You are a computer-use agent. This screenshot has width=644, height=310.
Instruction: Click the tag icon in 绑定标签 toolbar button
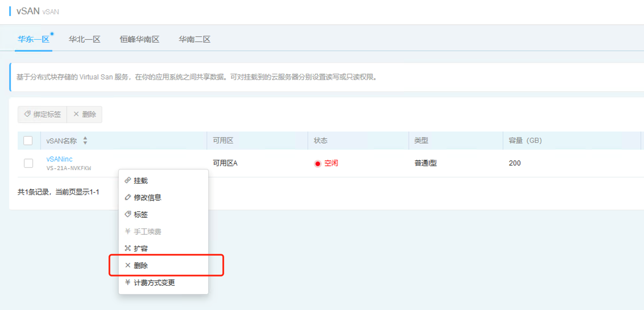tap(27, 114)
